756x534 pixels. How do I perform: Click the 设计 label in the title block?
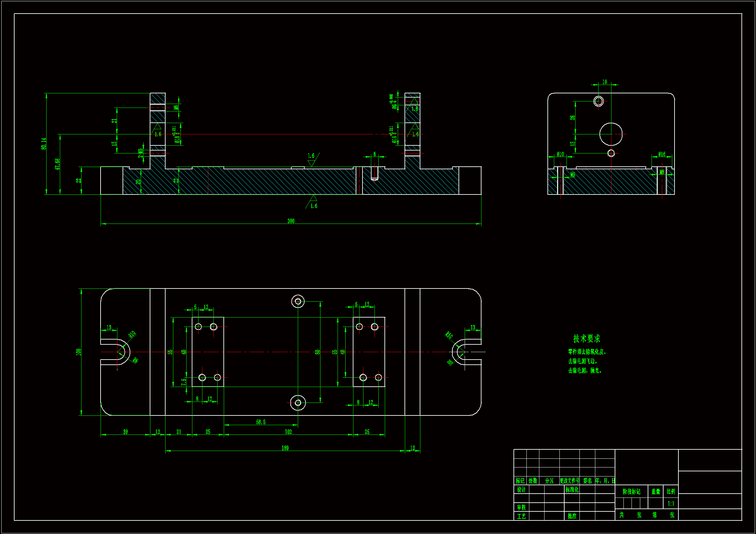[x=521, y=490]
